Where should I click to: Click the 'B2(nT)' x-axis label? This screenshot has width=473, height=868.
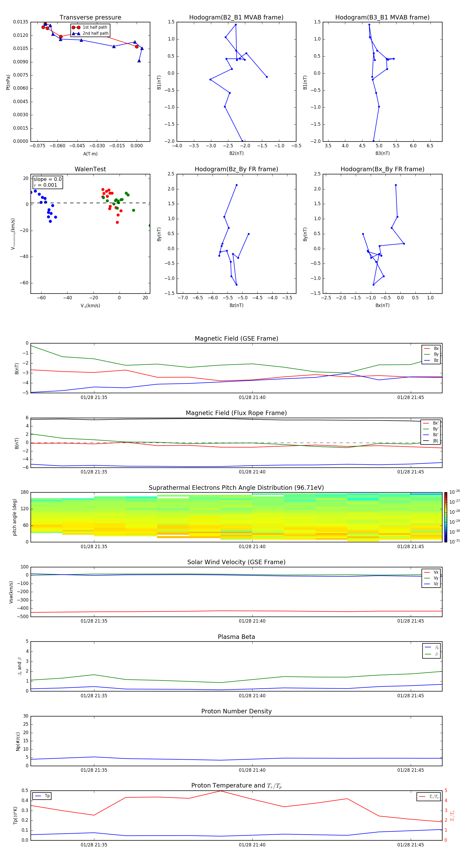click(236, 153)
